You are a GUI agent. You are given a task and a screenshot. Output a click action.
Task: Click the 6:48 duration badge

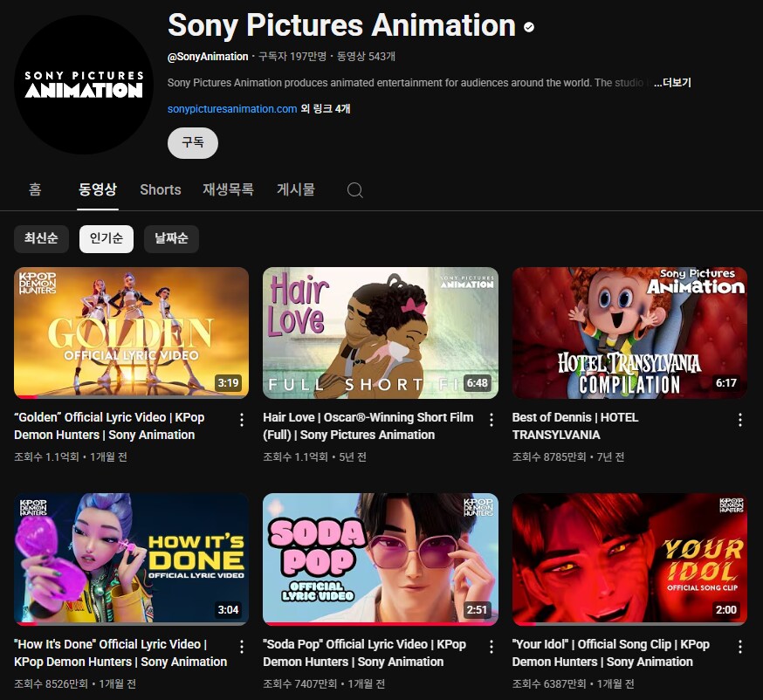pos(478,383)
